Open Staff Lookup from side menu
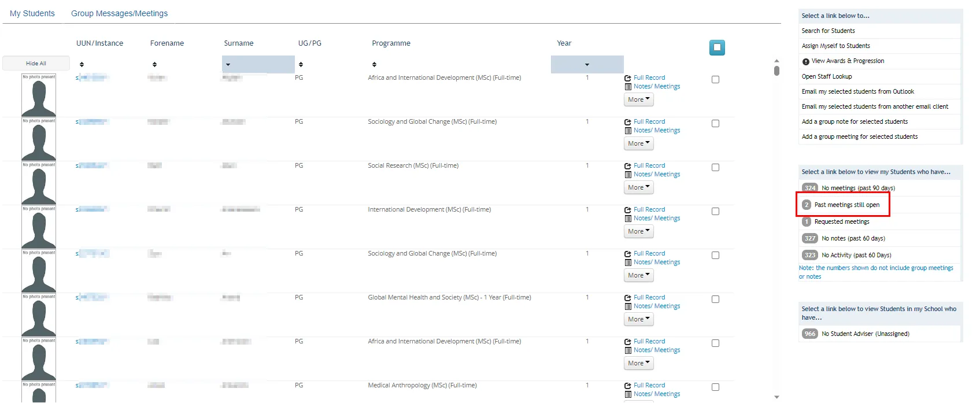 827,76
